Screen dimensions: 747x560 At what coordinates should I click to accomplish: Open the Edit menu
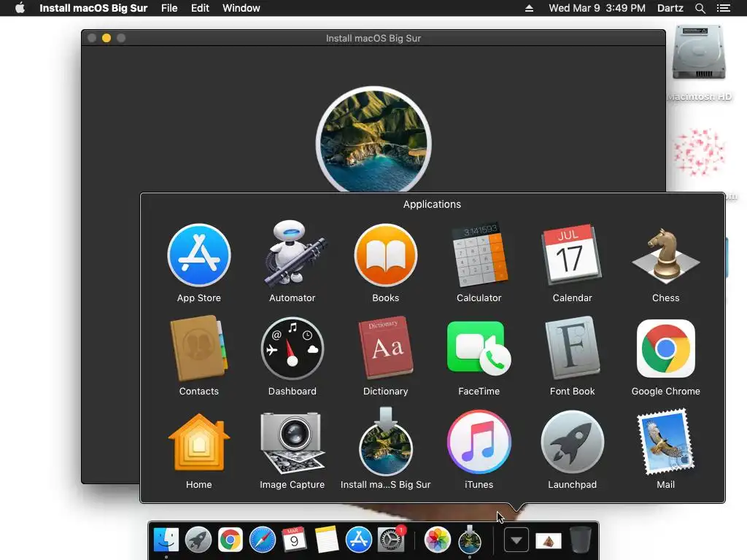pos(200,8)
